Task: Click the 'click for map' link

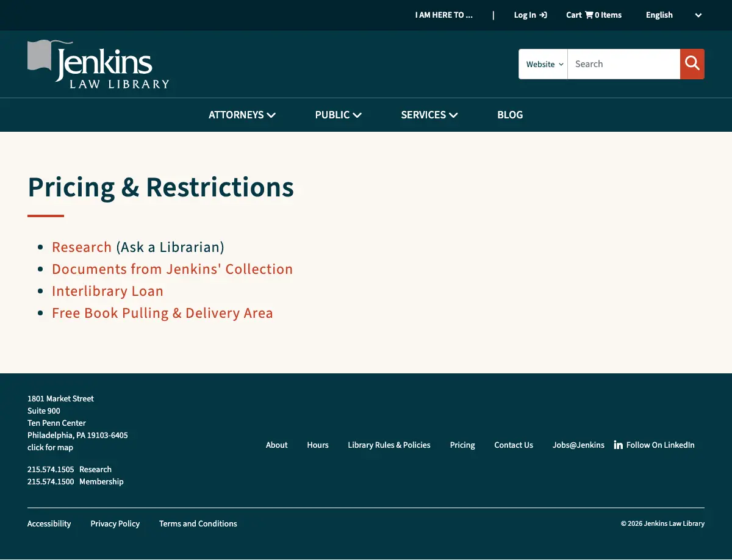Action: point(50,447)
